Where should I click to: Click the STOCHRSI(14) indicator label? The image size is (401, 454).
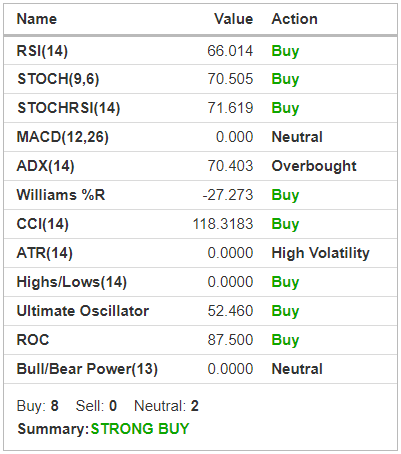[69, 108]
